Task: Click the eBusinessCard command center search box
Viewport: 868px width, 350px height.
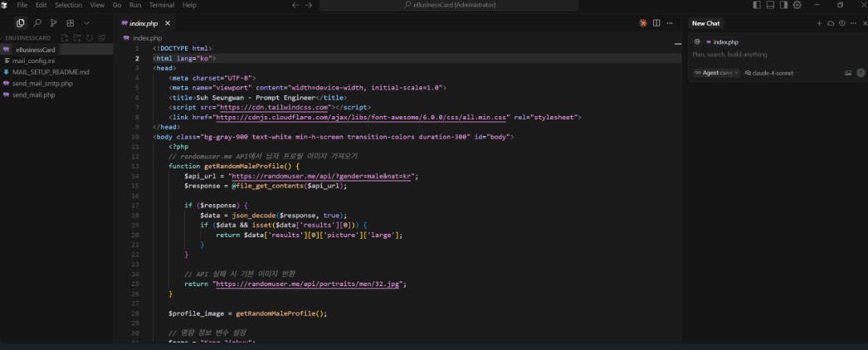Action: click(449, 5)
